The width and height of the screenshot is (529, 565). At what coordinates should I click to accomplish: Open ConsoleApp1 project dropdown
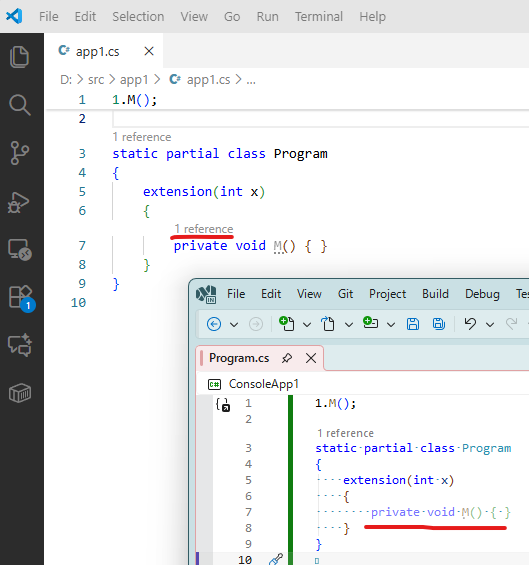(x=264, y=384)
